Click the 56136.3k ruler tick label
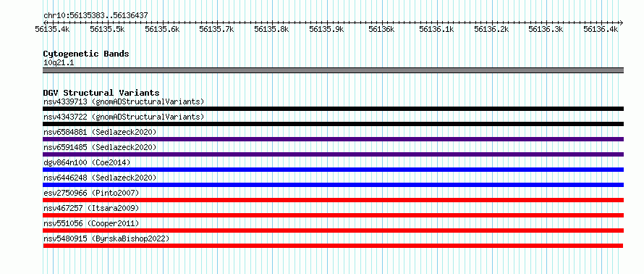 click(546, 29)
